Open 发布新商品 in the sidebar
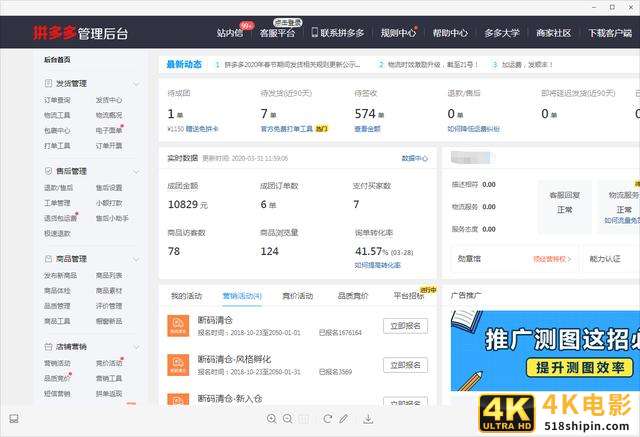 click(60, 275)
